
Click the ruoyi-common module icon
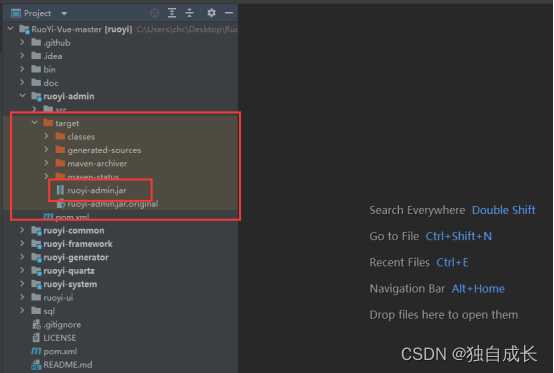coord(36,231)
